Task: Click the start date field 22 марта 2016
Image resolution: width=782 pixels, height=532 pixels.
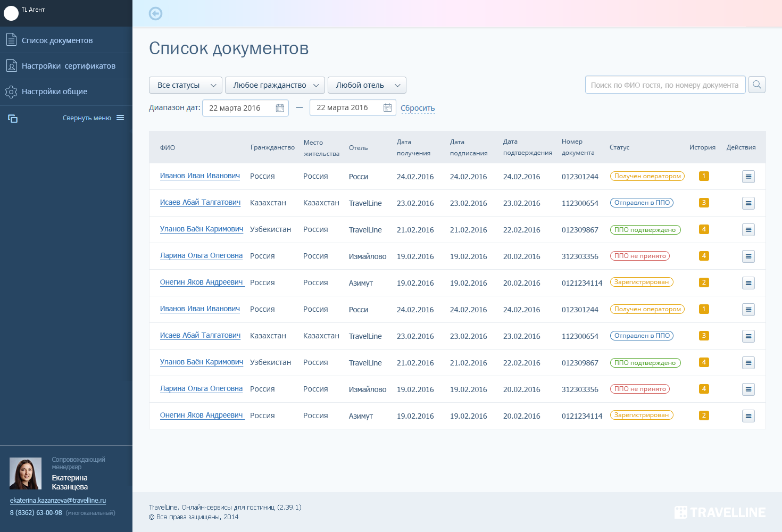Action: click(245, 108)
